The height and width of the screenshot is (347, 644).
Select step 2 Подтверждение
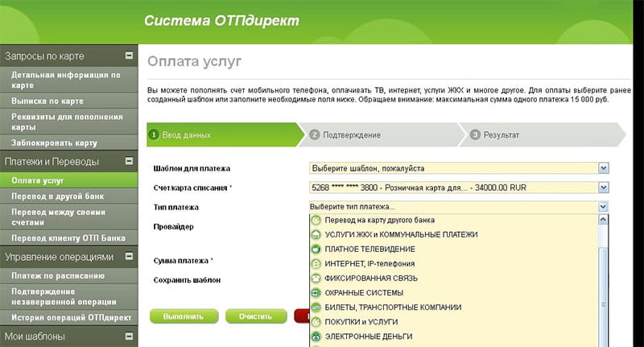click(382, 134)
